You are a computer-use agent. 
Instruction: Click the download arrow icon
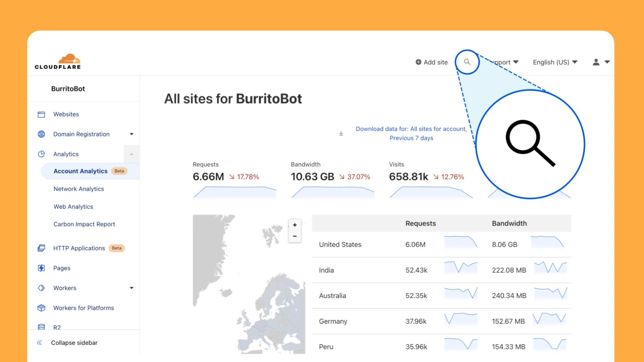[341, 133]
